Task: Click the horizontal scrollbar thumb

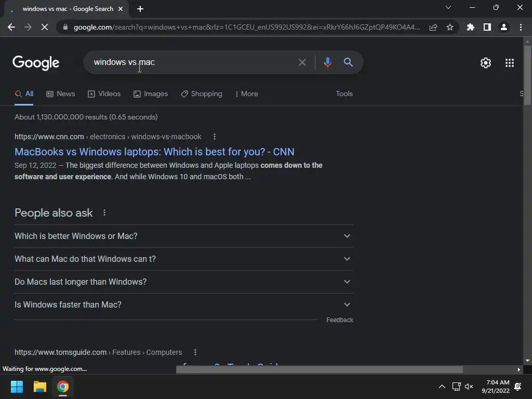Action: point(320,369)
